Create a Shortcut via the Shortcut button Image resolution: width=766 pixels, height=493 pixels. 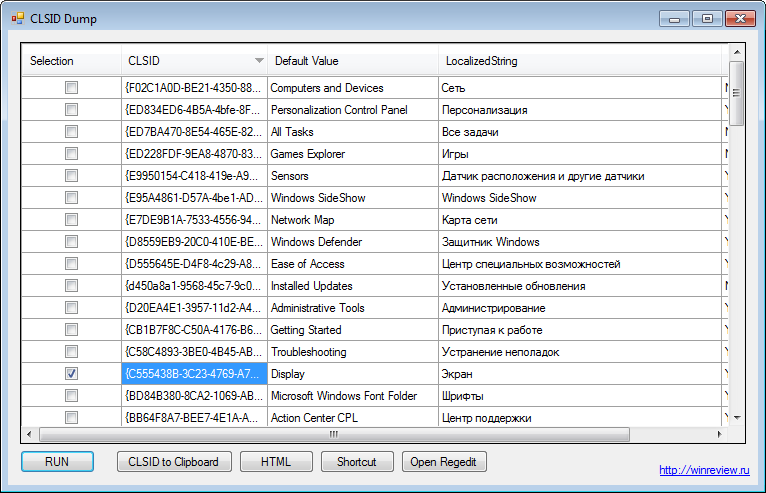[357, 462]
